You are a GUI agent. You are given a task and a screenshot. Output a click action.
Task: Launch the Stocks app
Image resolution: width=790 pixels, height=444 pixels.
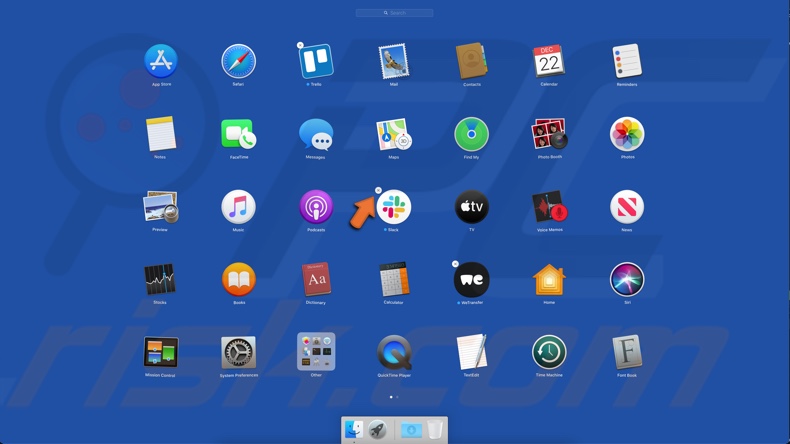160,279
